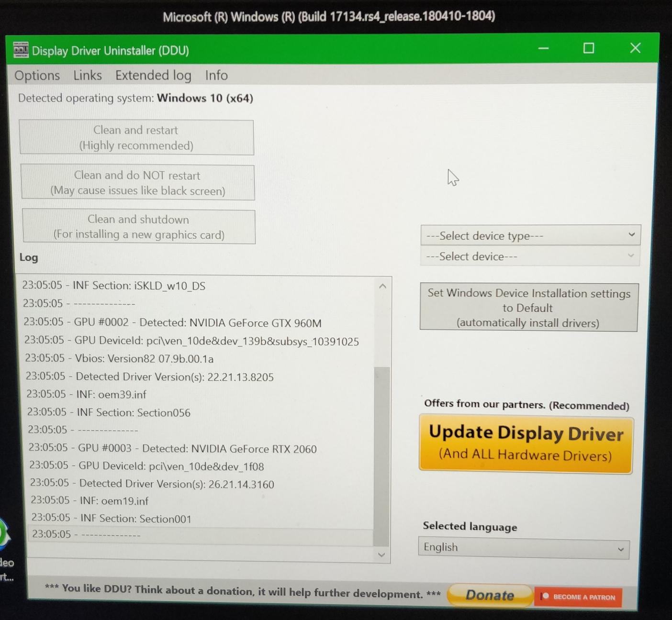Click the Become a Patron button

(578, 597)
